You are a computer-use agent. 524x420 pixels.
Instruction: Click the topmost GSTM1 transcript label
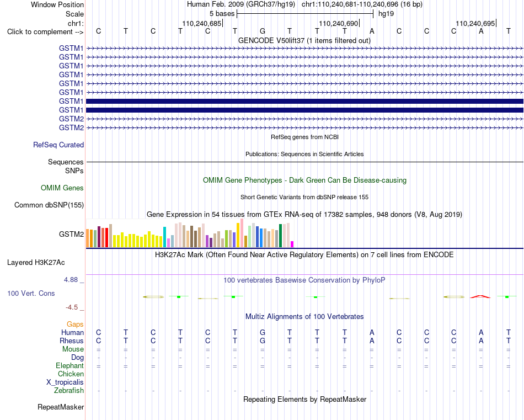click(x=71, y=48)
